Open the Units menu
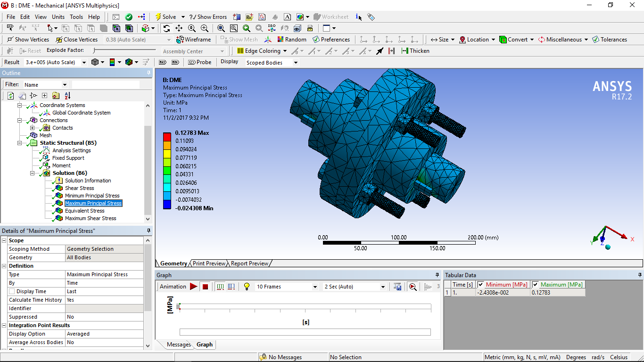The height and width of the screenshot is (362, 644). coord(58,17)
